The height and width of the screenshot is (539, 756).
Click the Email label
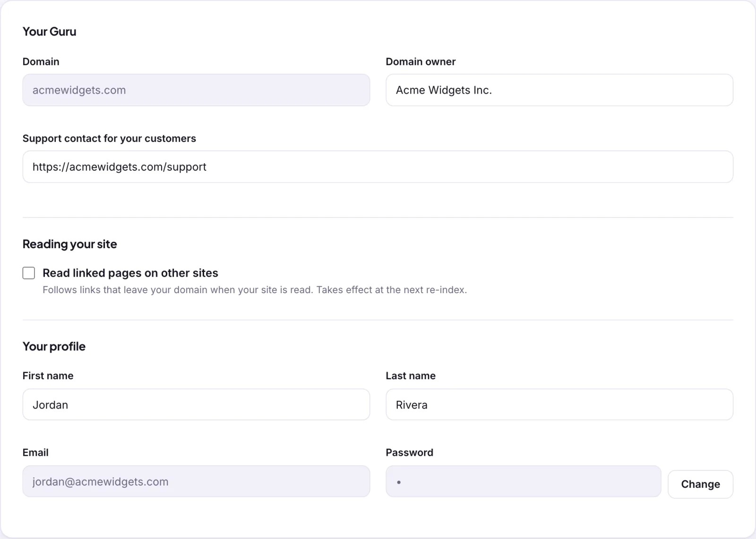[x=35, y=452]
